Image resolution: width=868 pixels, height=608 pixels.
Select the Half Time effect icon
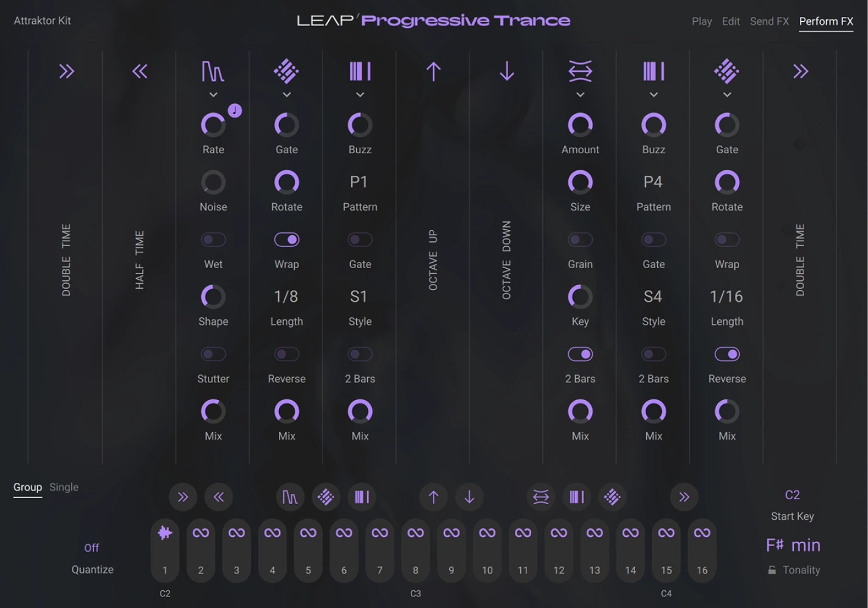[139, 71]
